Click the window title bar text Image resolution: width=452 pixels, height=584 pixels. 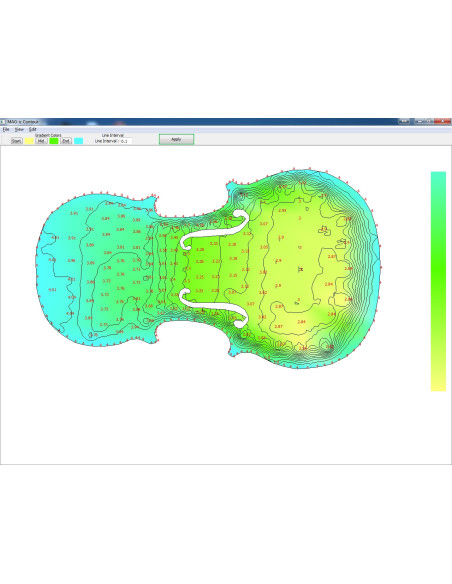point(23,122)
